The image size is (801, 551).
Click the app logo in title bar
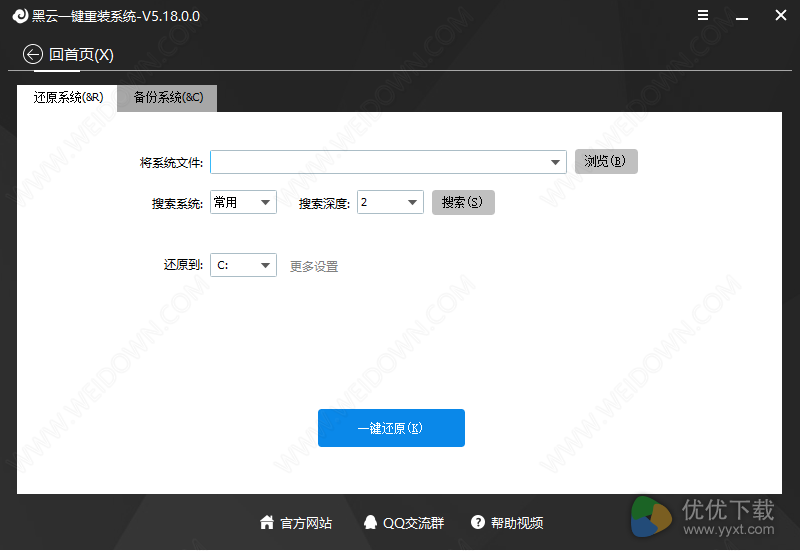coord(20,16)
